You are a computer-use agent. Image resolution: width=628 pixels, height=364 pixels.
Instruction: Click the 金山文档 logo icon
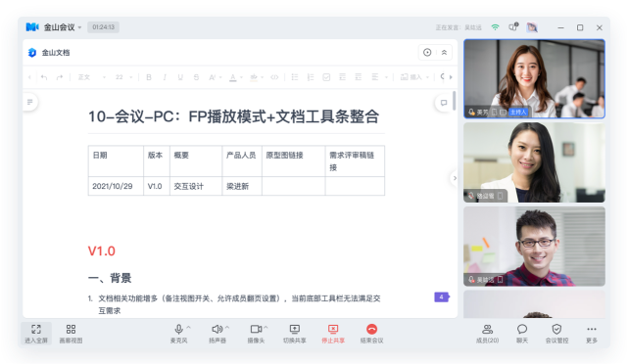point(32,53)
